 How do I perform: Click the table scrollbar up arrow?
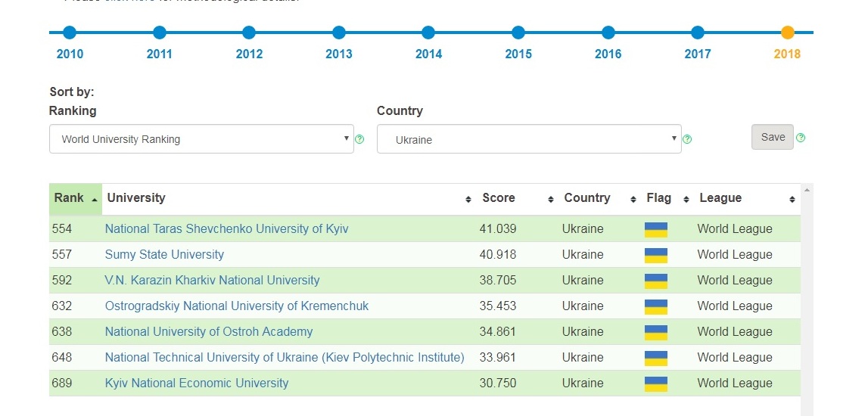807,190
